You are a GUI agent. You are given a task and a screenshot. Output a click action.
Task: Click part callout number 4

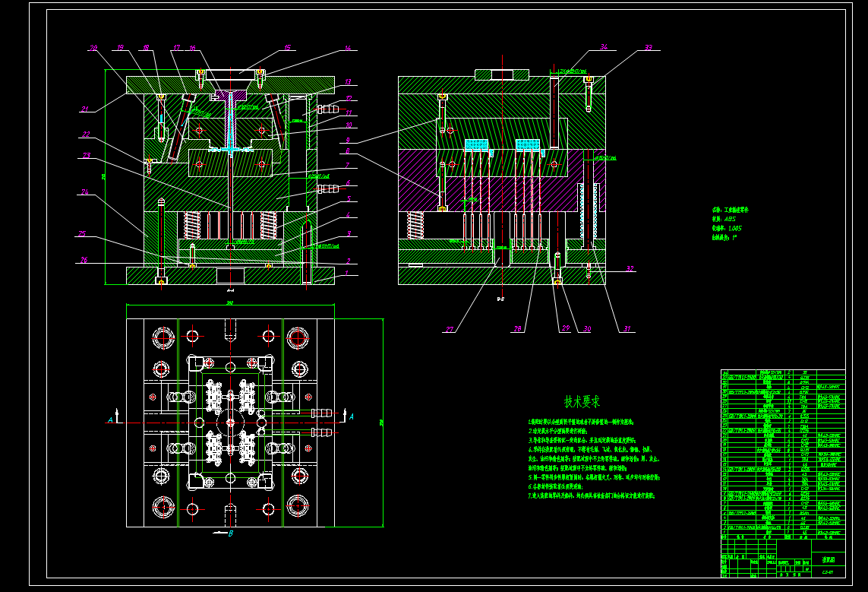click(x=349, y=215)
